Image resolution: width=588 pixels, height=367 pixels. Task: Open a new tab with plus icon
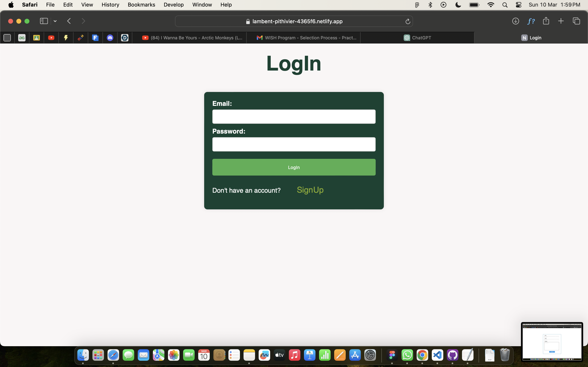click(561, 21)
